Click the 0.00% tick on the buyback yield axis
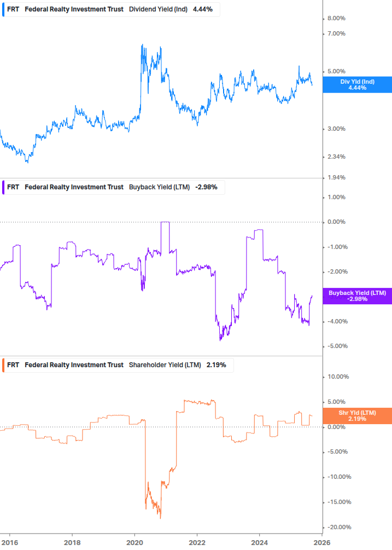Screen dimensions: 392x550 point(336,222)
